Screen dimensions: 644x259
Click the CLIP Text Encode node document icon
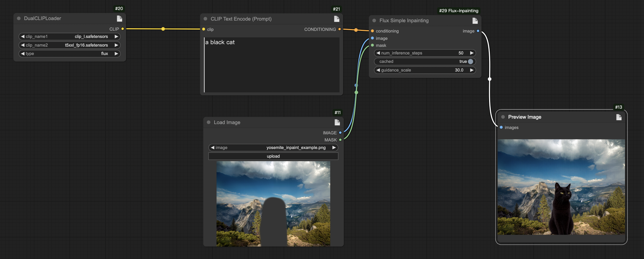coord(337,19)
